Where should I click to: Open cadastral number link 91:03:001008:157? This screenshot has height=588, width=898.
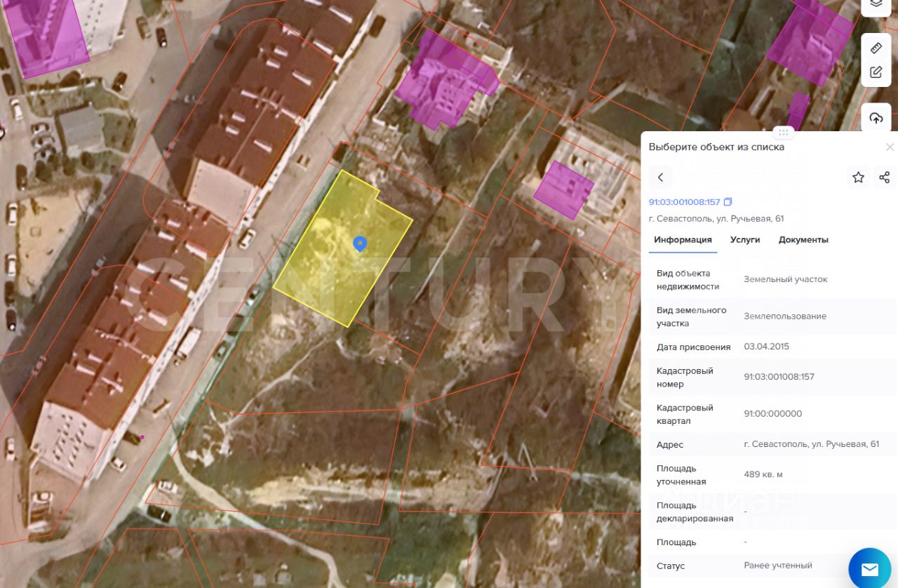pyautogui.click(x=685, y=202)
